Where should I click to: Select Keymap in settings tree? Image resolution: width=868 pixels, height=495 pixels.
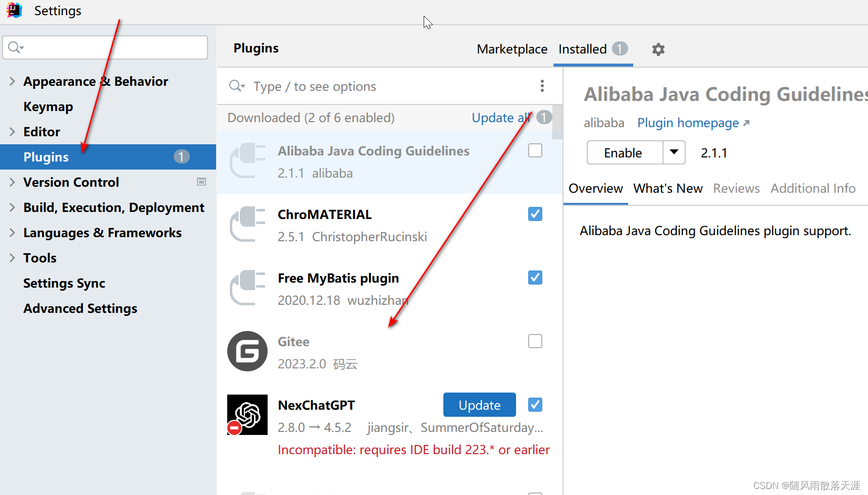pyautogui.click(x=48, y=106)
